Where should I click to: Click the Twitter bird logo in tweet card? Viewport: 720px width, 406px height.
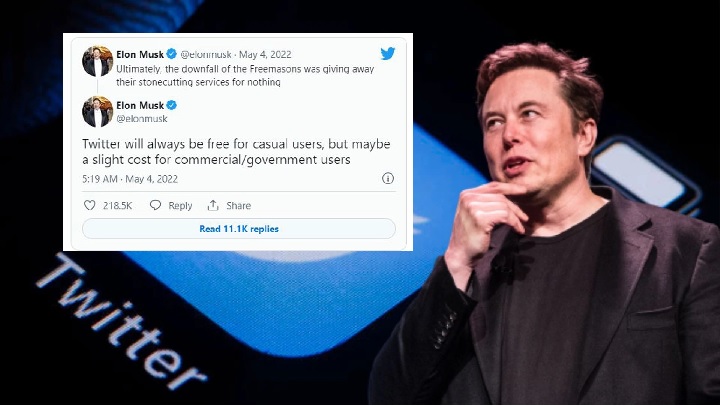[x=388, y=54]
